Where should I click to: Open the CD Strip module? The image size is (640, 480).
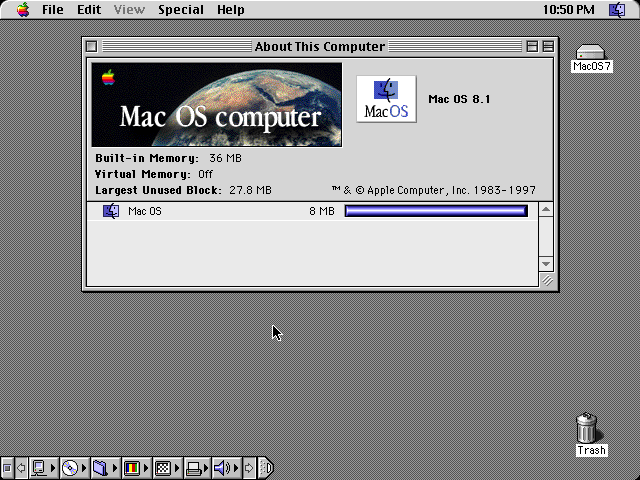70,468
